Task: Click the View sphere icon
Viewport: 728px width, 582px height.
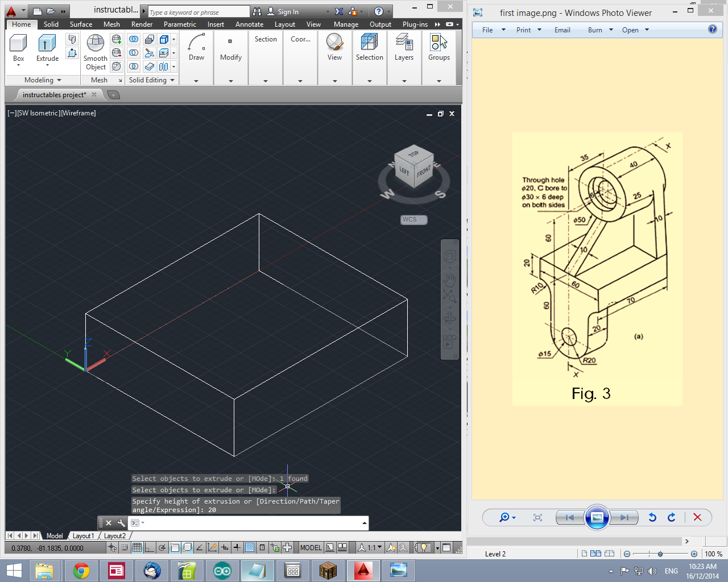Action: click(334, 43)
